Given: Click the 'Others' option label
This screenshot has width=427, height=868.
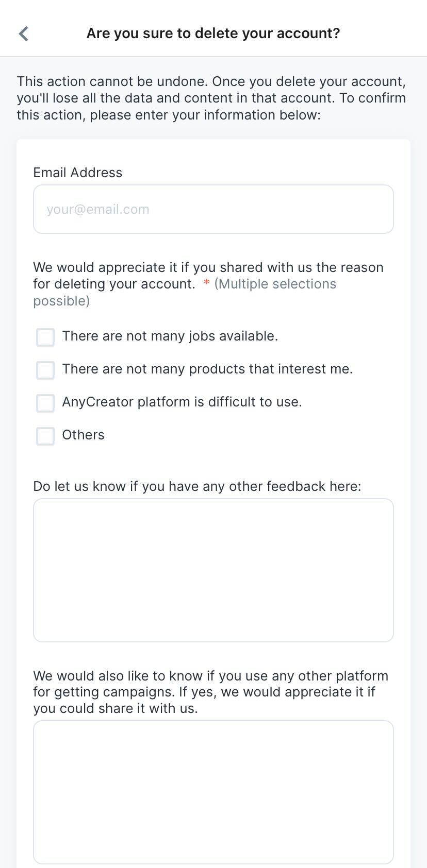Looking at the screenshot, I should (83, 435).
